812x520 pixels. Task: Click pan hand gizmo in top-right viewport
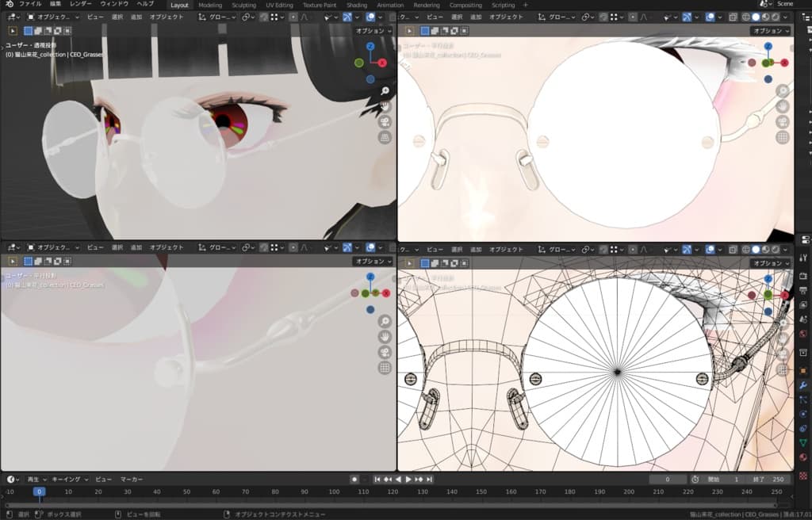pyautogui.click(x=783, y=106)
